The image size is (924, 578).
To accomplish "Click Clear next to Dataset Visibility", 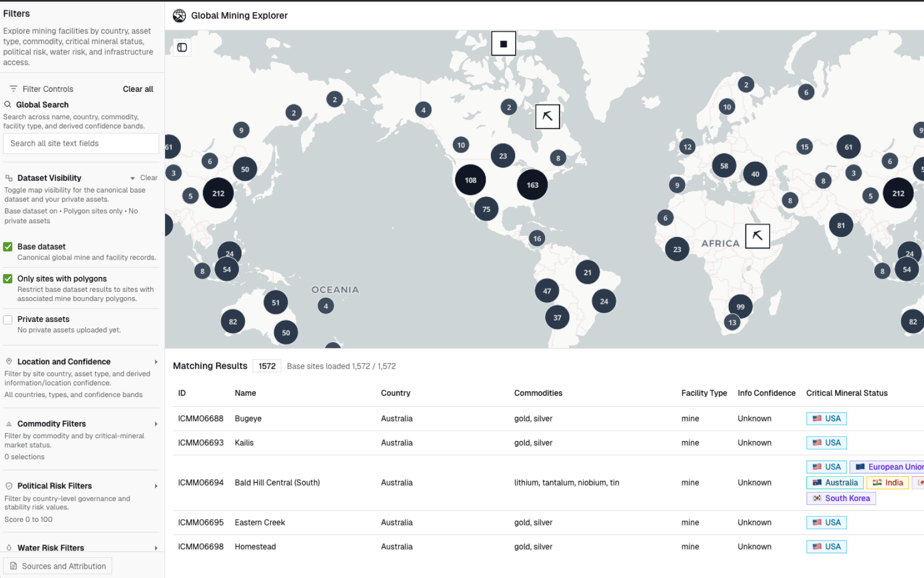I will (x=149, y=177).
